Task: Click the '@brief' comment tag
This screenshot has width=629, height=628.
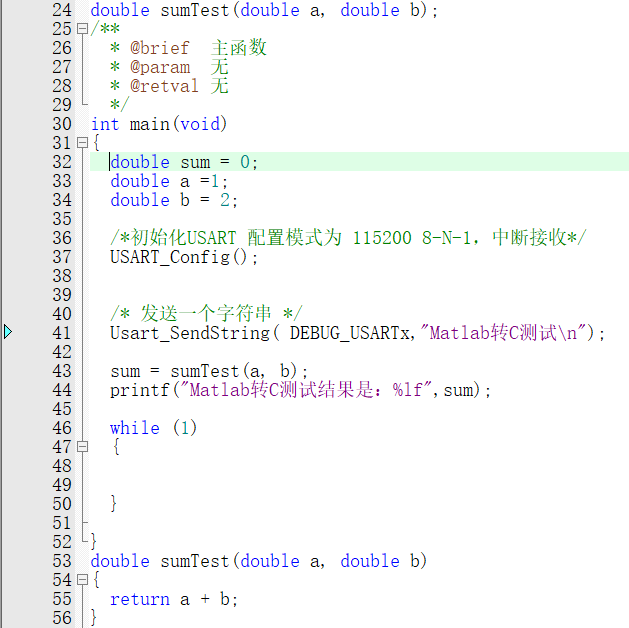Action: point(159,48)
